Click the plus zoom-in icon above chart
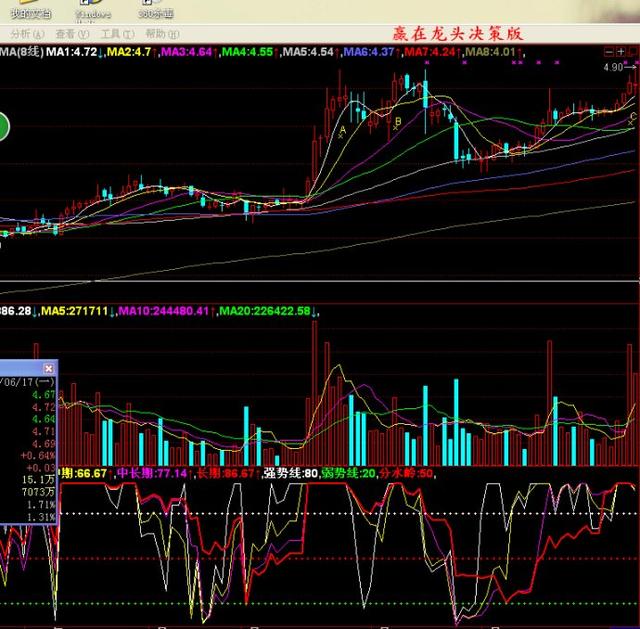This screenshot has width=640, height=629. [621, 52]
